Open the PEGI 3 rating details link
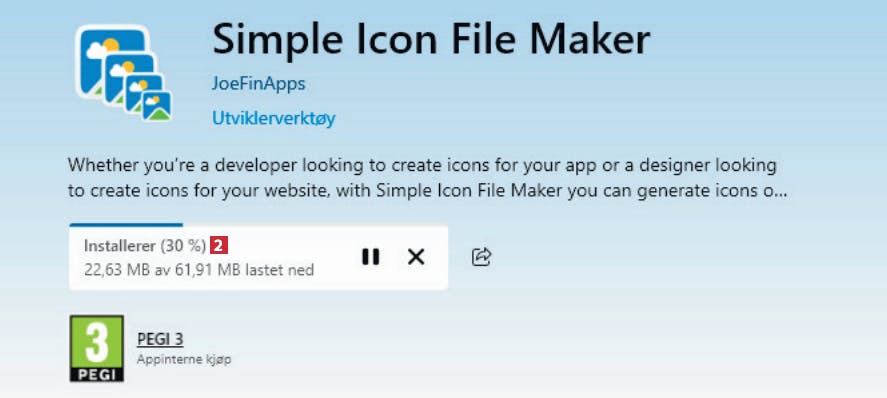 point(160,339)
